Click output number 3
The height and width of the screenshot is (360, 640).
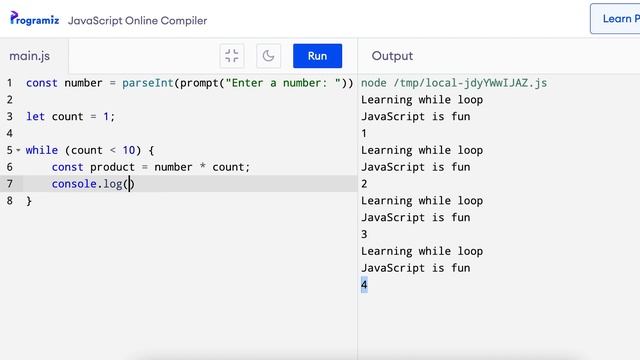(x=364, y=234)
